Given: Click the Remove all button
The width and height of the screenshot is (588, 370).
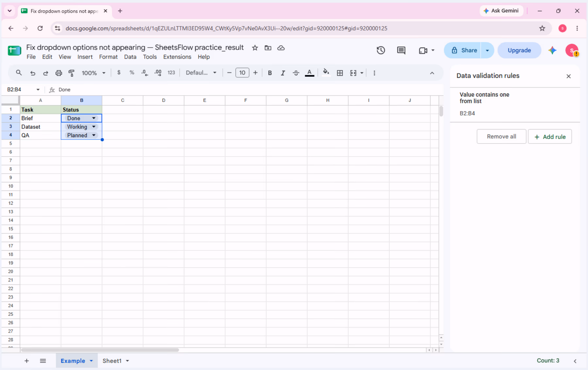Looking at the screenshot, I should click(501, 136).
